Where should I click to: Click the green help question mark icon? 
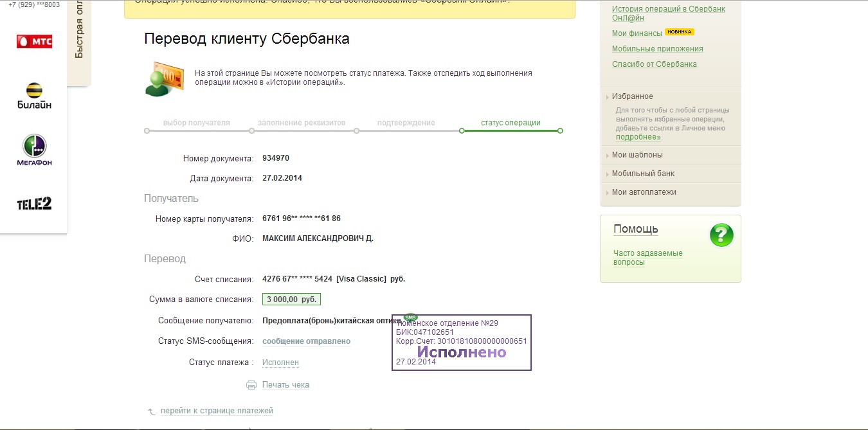coord(721,235)
